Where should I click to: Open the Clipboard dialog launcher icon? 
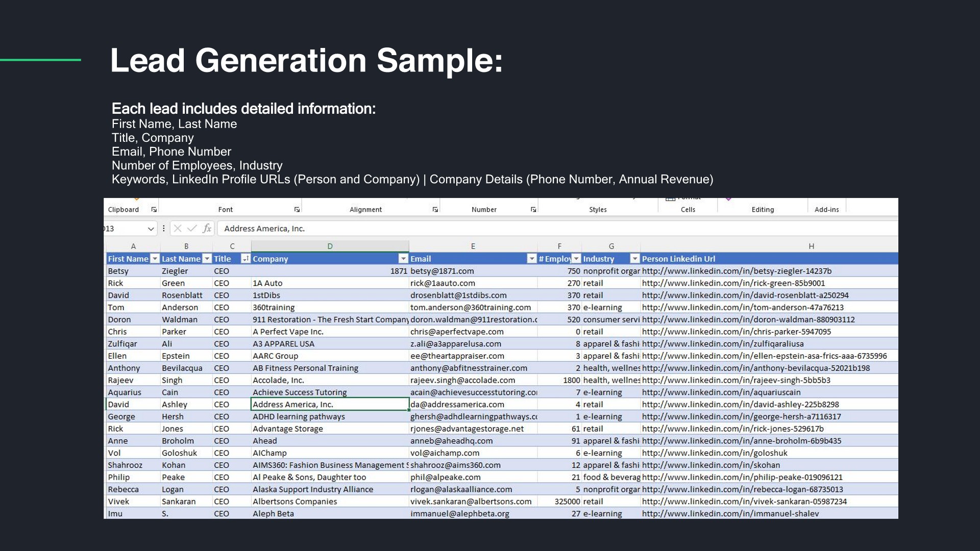click(154, 209)
